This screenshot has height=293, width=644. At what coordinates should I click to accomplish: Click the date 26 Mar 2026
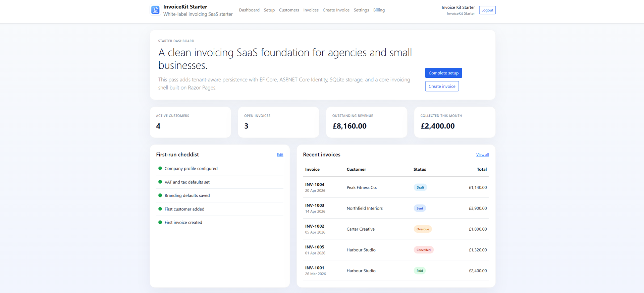315,274
